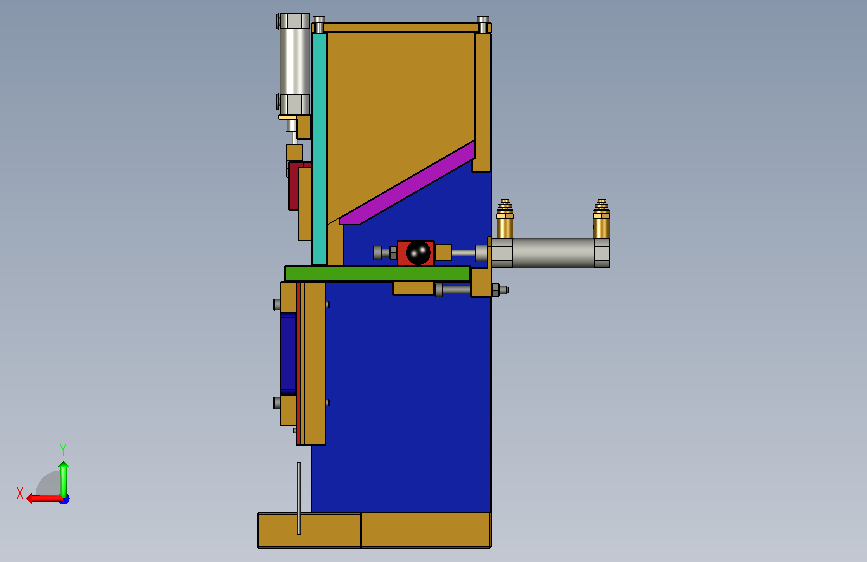
Task: Select the red X axis arrow of the triad
Action: tap(43, 499)
